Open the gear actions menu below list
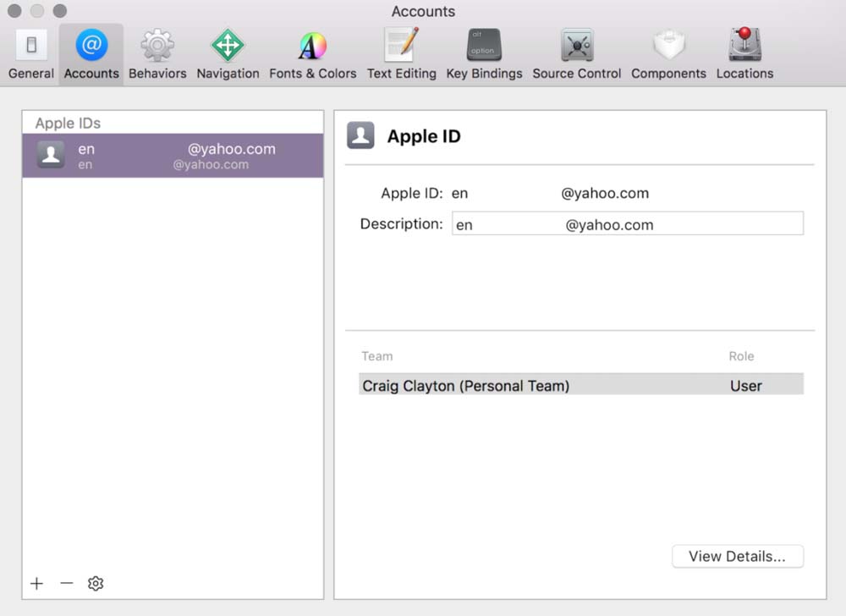This screenshot has width=846, height=616. [96, 584]
